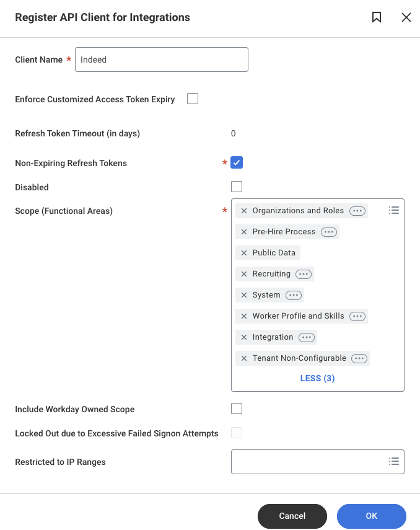Open related actions for Recruiting
Screen dimensions: 420x530
point(304,274)
